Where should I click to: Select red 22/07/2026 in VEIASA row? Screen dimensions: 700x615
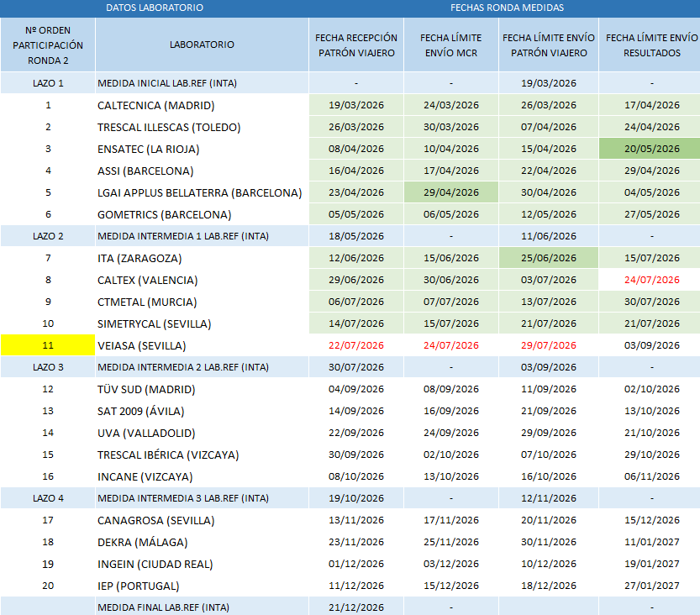point(356,345)
